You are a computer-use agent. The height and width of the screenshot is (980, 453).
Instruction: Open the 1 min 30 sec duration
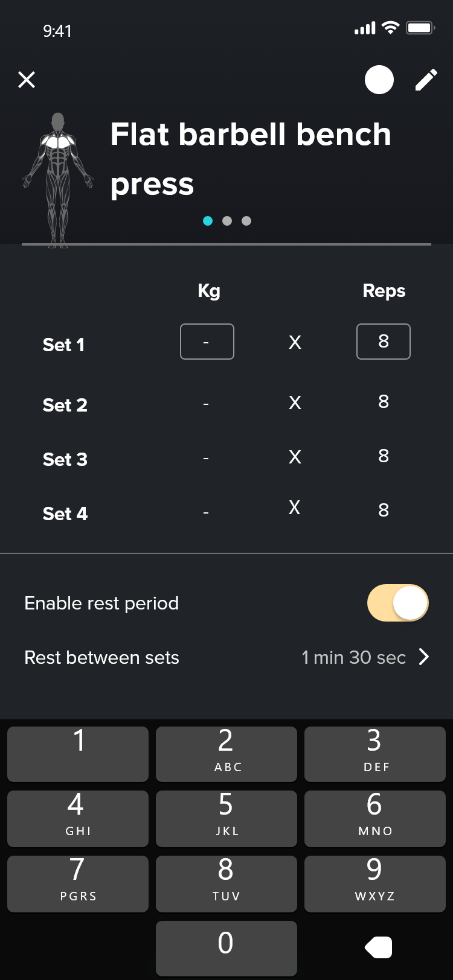click(x=353, y=657)
